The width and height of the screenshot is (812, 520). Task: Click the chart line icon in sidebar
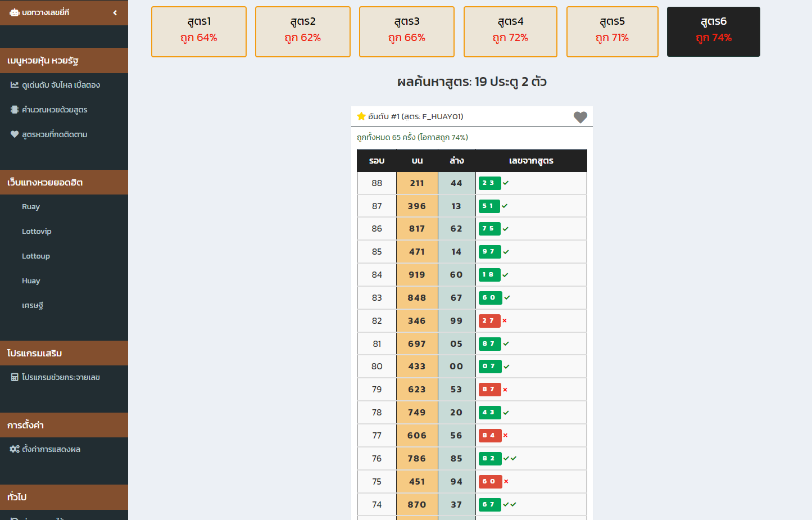pyautogui.click(x=15, y=85)
